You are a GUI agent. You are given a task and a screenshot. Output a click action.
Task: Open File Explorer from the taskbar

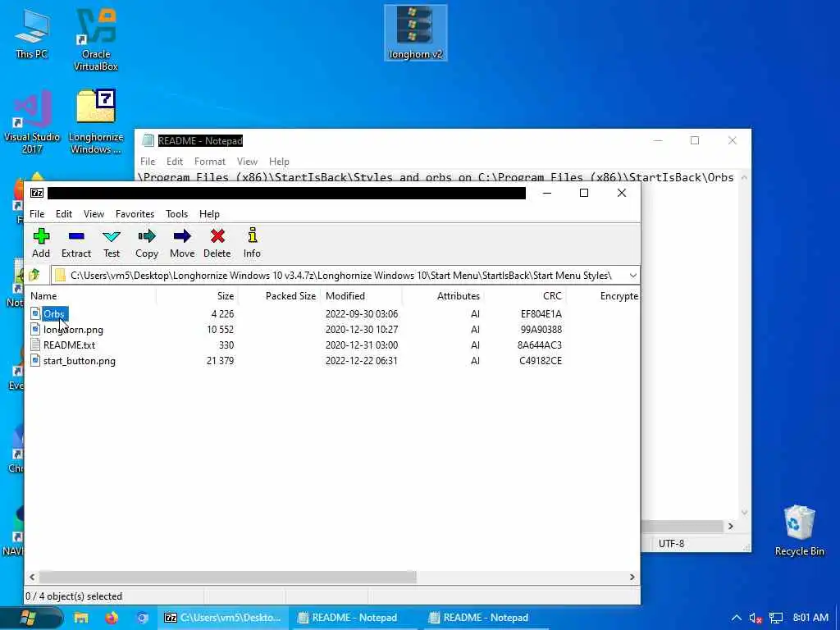(81, 618)
